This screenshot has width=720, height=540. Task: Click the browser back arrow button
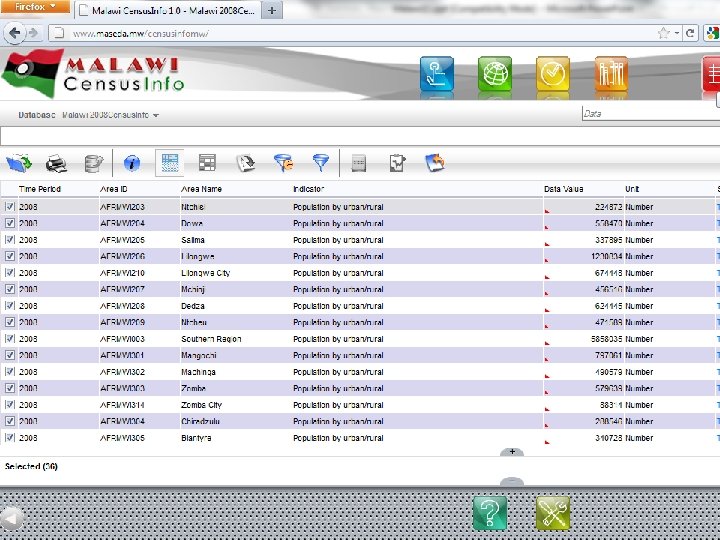[15, 33]
